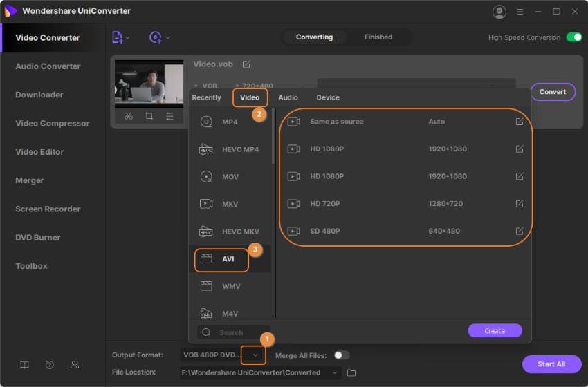This screenshot has height=387, width=588.
Task: Toggle High Speed Conversion switch
Action: pos(573,37)
